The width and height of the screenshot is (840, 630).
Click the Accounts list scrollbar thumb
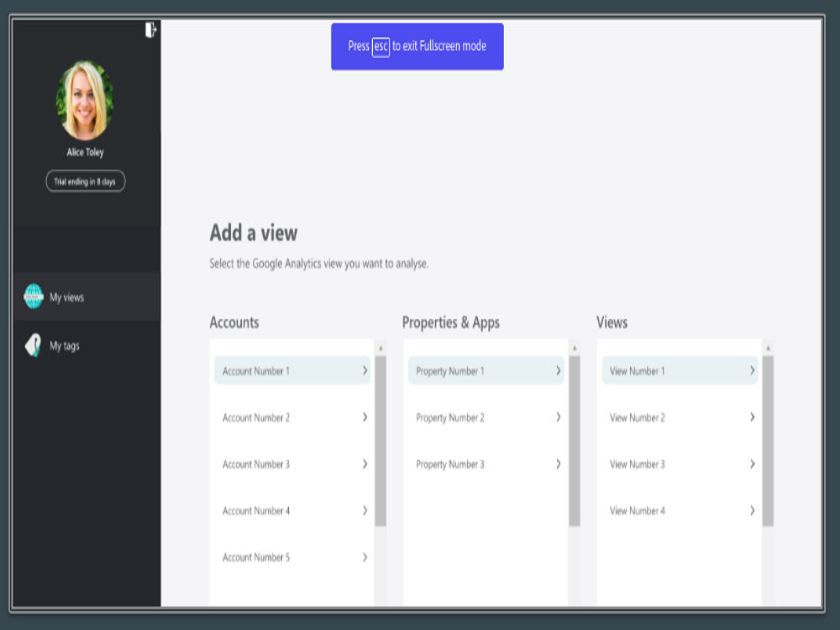(381, 441)
